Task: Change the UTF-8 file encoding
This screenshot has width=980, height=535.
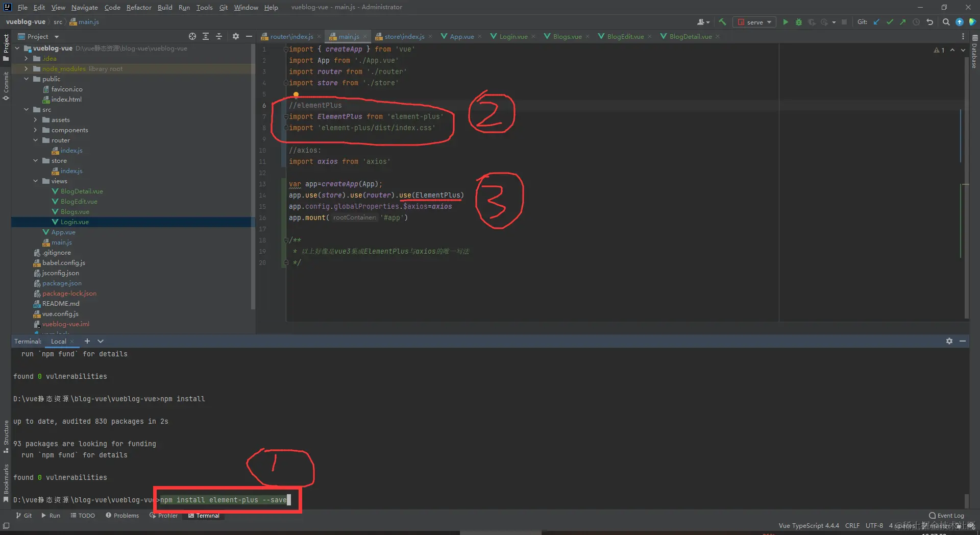Action: [x=874, y=526]
